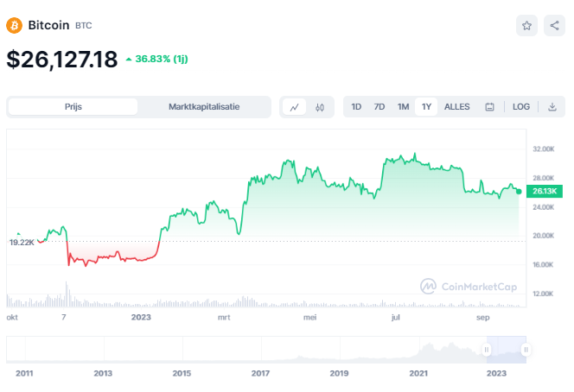Click the 2017 label in overview navigator
574x392 pixels.
click(260, 373)
